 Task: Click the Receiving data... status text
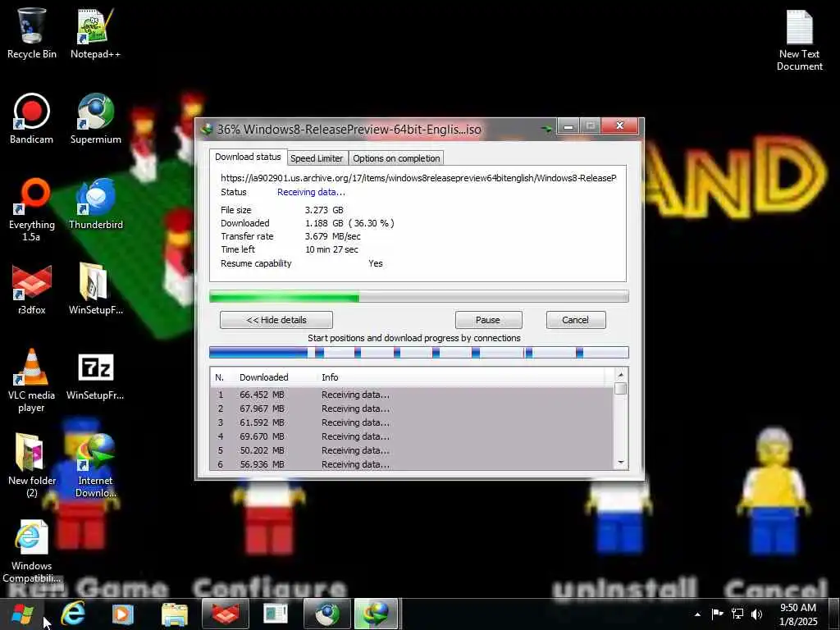(x=311, y=192)
